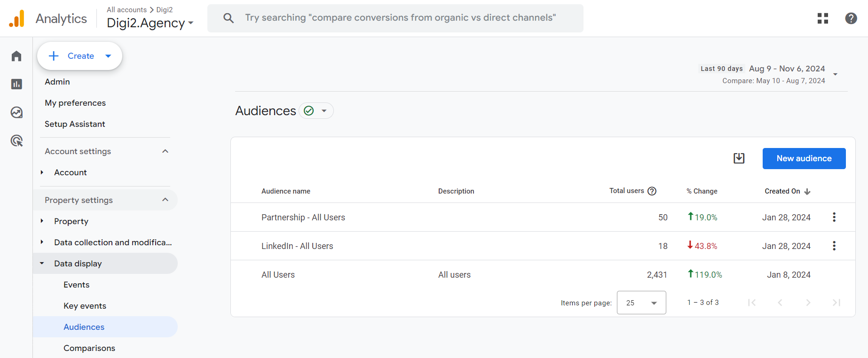The image size is (868, 358).
Task: Click the Audience name column header
Action: click(286, 191)
